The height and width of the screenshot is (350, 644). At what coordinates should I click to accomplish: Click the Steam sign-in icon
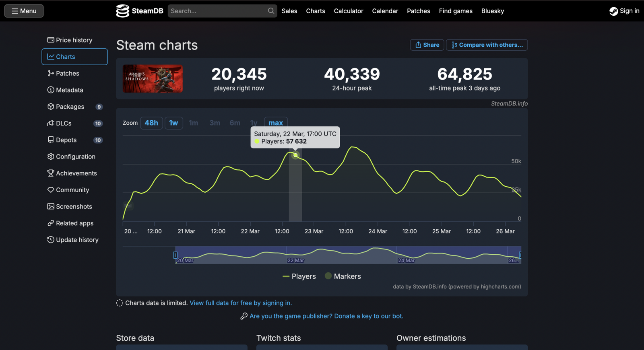point(613,11)
